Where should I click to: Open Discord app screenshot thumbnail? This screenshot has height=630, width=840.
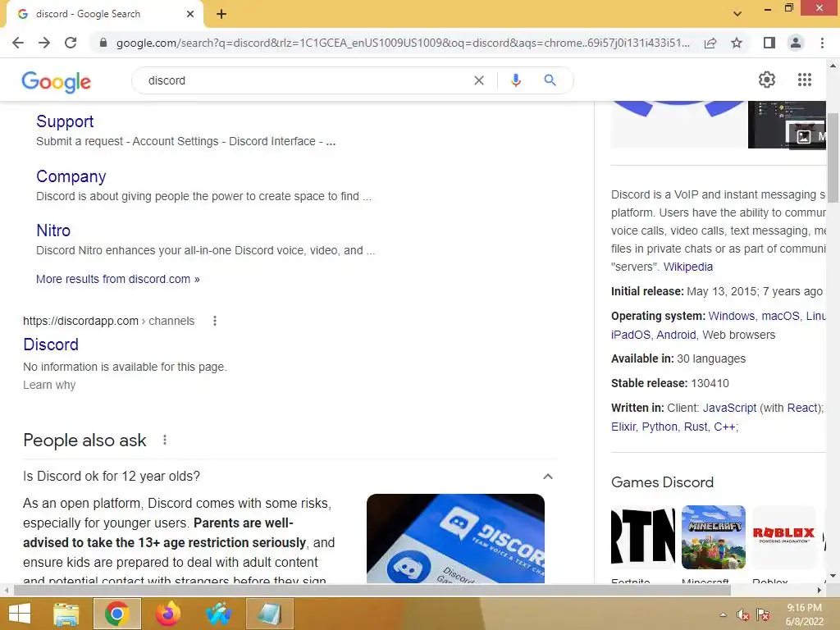point(787,125)
